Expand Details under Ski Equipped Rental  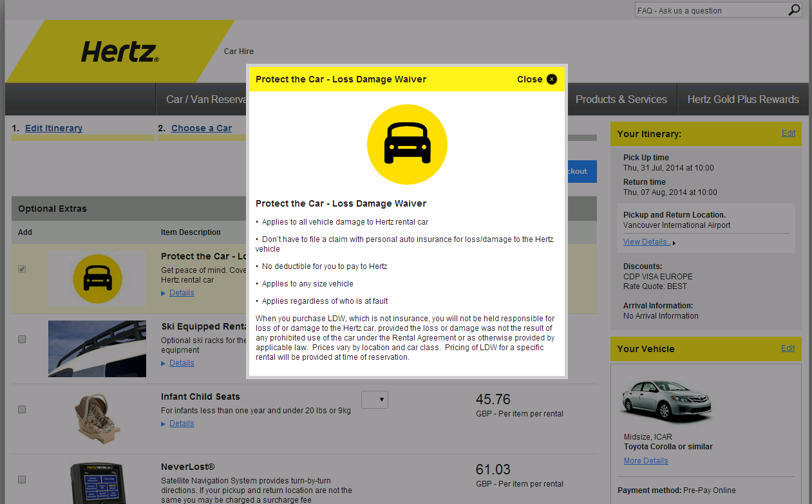(182, 363)
